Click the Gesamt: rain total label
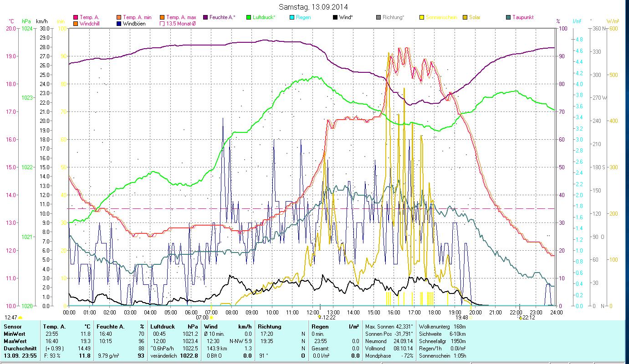This screenshot has width=629, height=364. (x=320, y=348)
